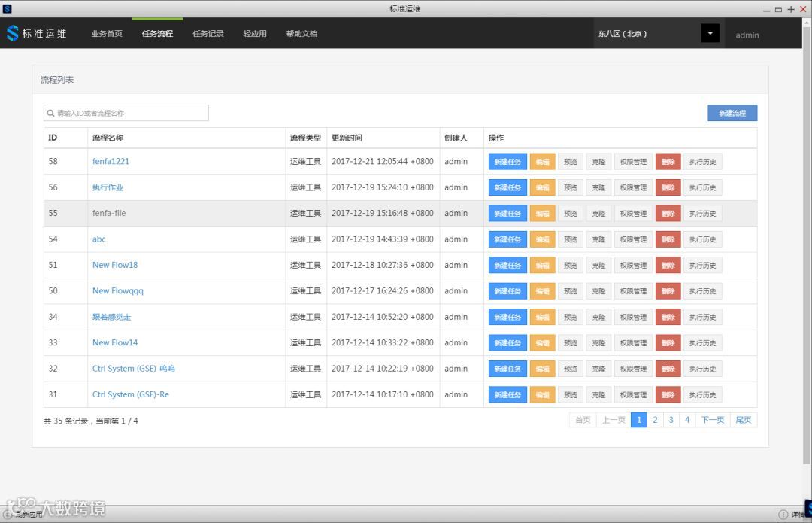Image resolution: width=812 pixels, height=523 pixels.
Task: Click current page 1 button
Action: pos(639,420)
